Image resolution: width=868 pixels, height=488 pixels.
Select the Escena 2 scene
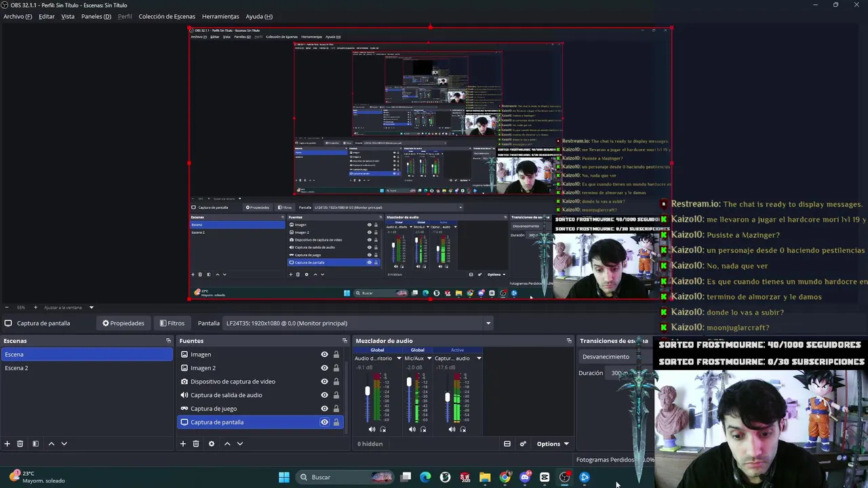pyautogui.click(x=87, y=368)
